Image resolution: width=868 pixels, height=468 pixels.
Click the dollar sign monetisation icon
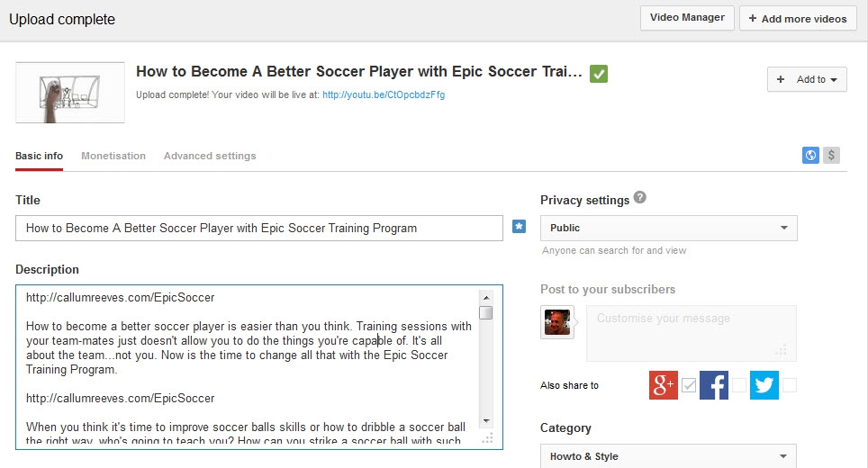point(831,156)
